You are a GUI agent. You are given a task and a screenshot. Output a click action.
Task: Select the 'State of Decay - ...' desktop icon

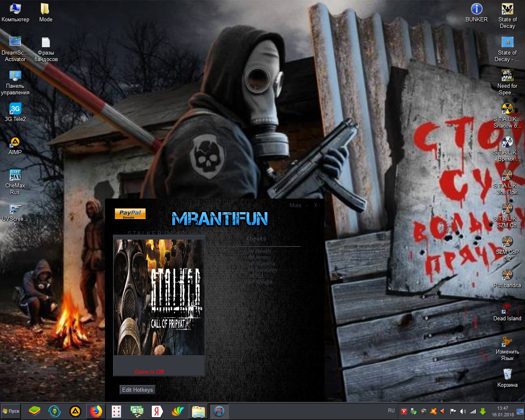507,49
